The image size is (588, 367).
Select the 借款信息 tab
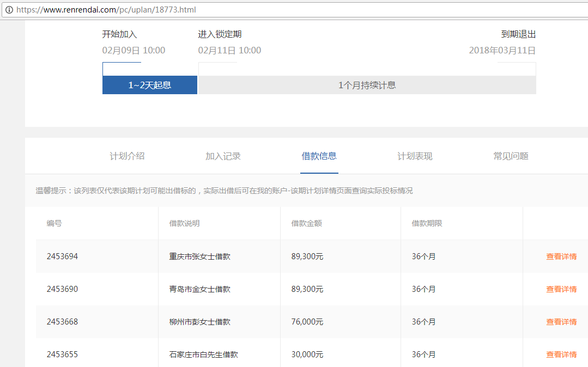(319, 156)
